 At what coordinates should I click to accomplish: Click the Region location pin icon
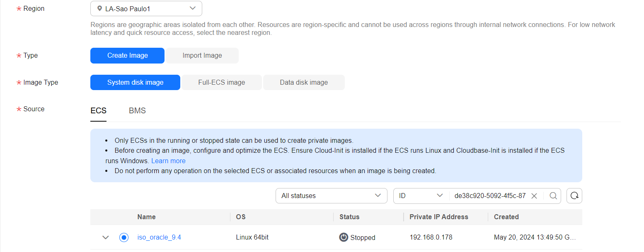(99, 8)
